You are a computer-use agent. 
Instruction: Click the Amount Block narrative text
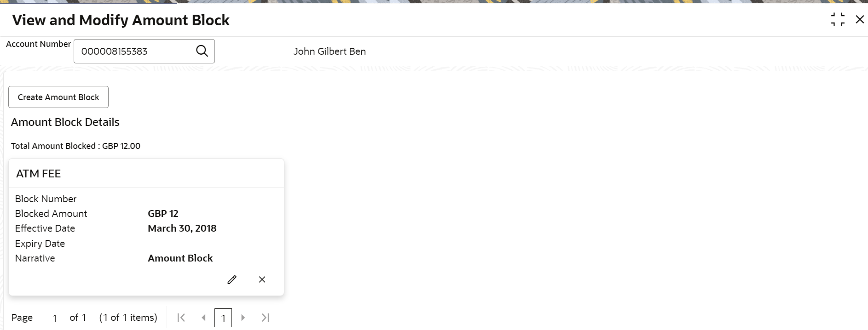pos(180,258)
